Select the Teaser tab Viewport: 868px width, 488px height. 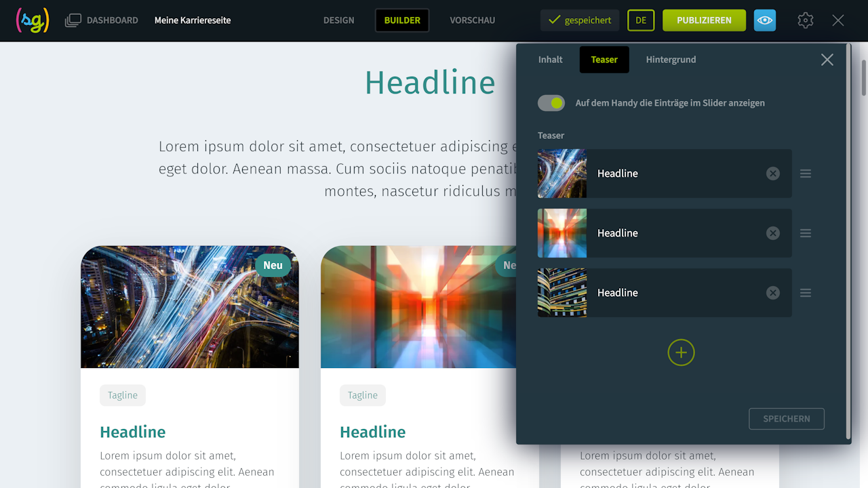[x=604, y=60]
